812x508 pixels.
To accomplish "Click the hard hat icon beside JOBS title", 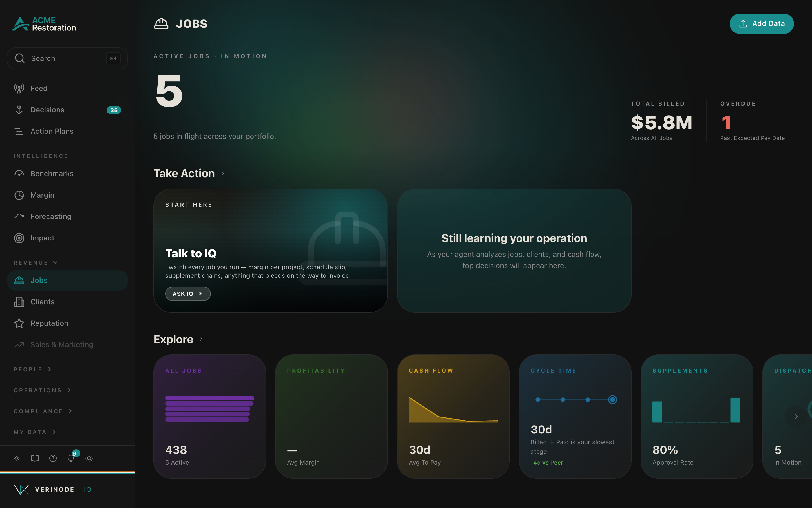I will pyautogui.click(x=161, y=23).
